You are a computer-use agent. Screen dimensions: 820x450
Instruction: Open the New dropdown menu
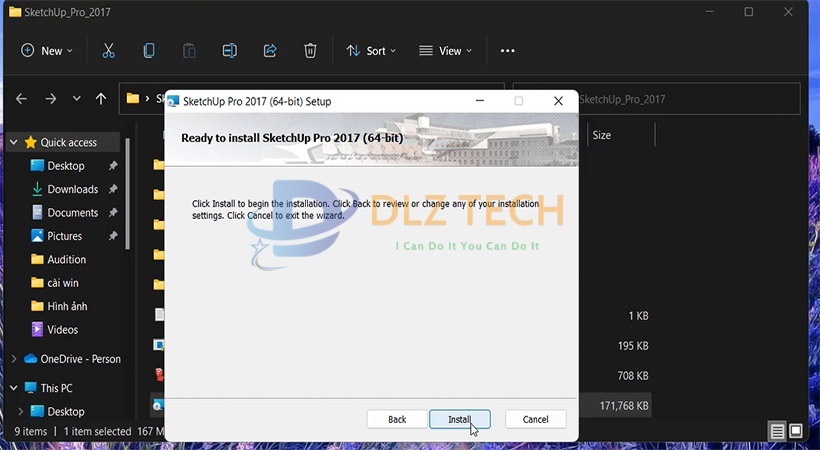coord(46,51)
